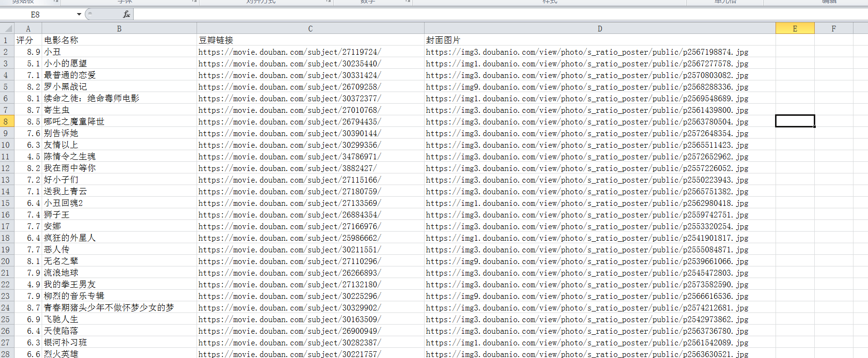This screenshot has height=358, width=868.
Task: Select the cell 我的拳王男友
Action: (119, 284)
